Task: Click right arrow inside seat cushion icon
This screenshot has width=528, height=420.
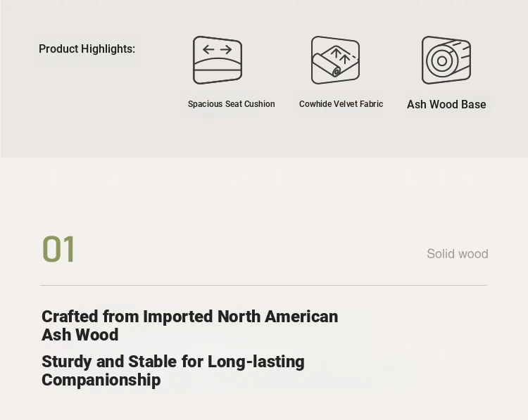Action: 226,49
